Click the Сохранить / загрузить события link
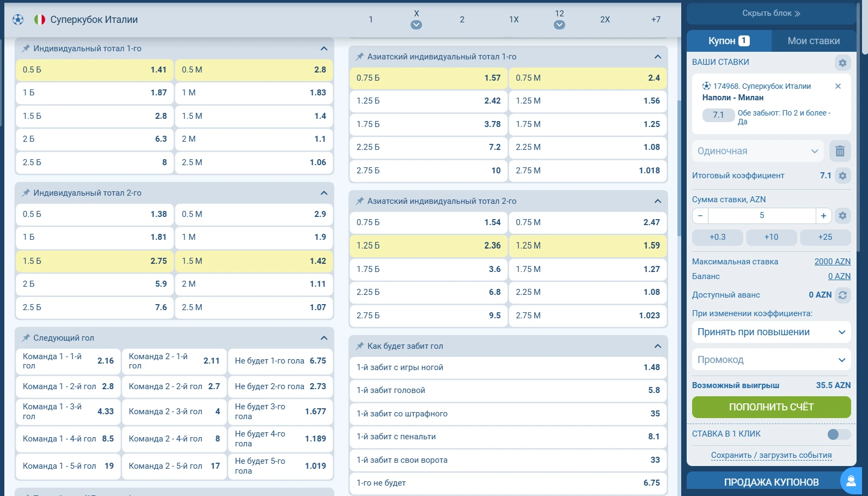This screenshot has width=868, height=496. tap(771, 455)
